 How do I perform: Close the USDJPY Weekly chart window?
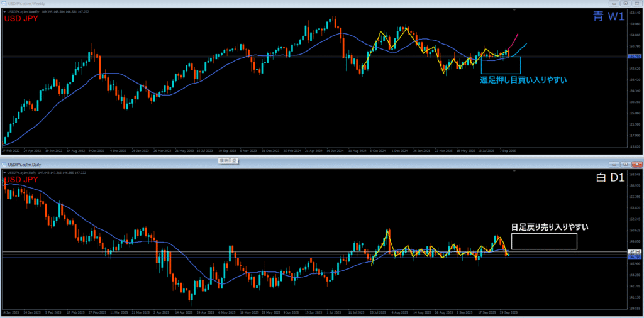636,4
